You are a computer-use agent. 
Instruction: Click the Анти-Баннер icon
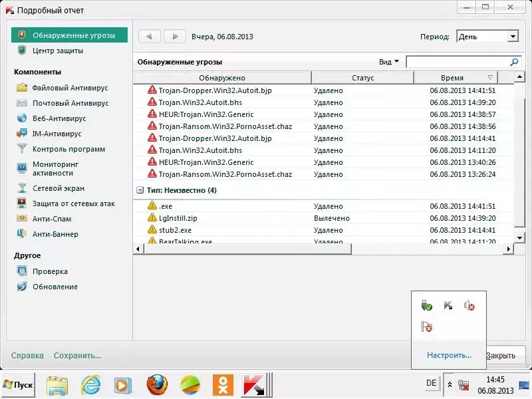(x=22, y=234)
